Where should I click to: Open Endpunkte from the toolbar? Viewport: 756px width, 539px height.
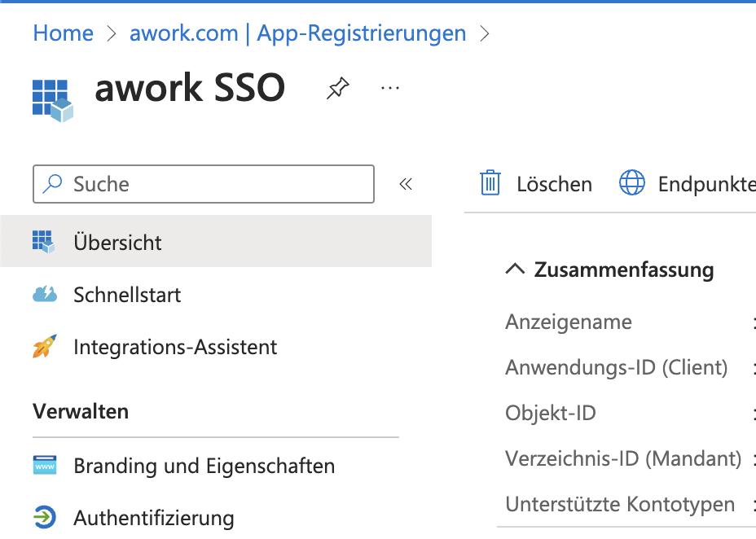point(687,183)
